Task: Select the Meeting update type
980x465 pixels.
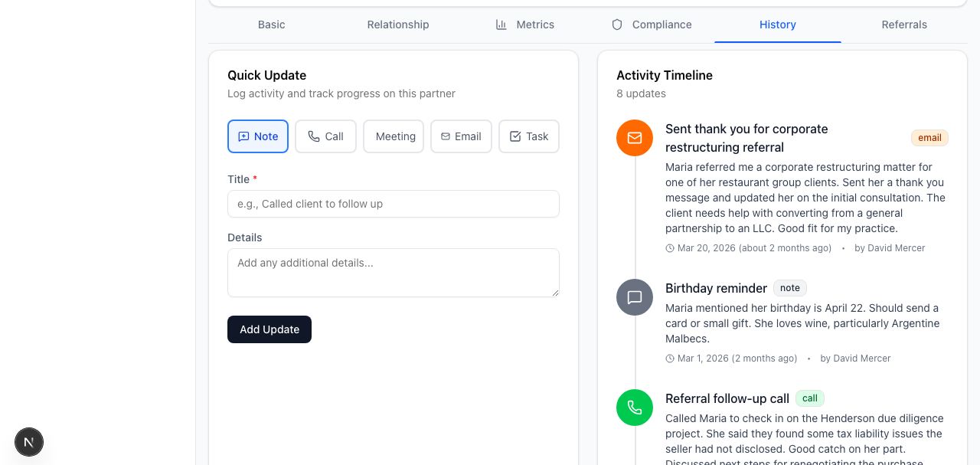Action: (x=394, y=136)
